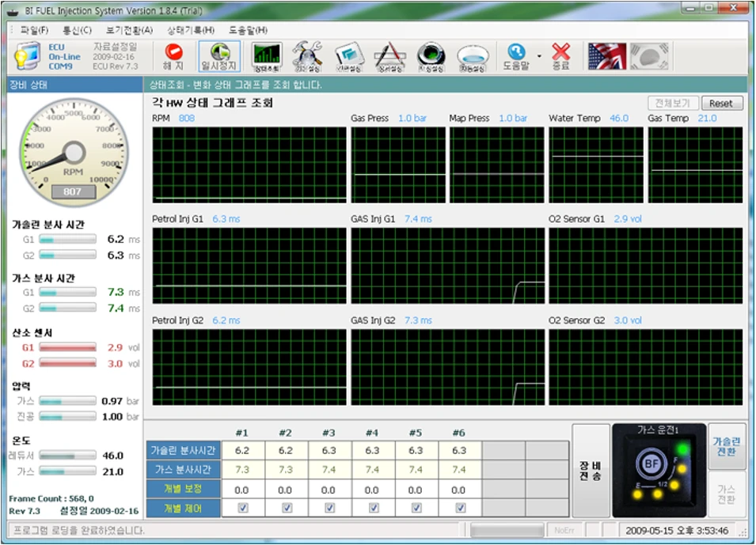Open the green bar chart status view icon
This screenshot has width=756, height=545.
click(267, 57)
